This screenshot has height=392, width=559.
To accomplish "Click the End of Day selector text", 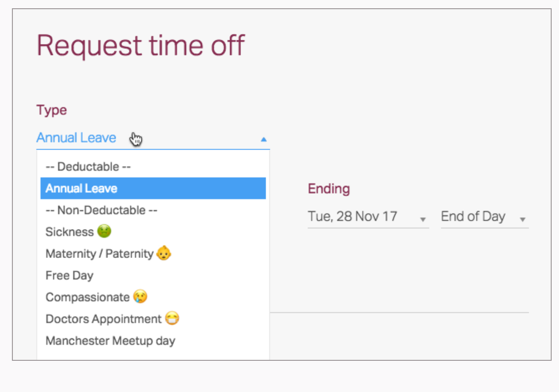I will 473,216.
